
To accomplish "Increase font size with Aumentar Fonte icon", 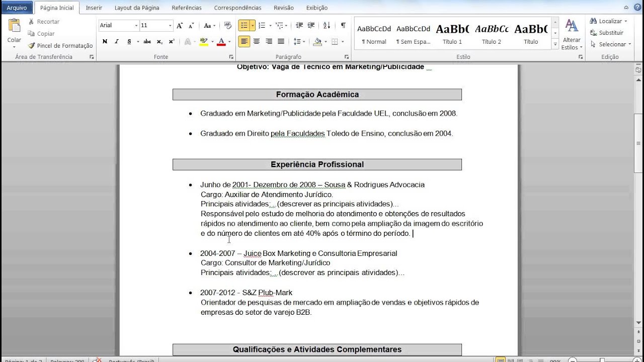I will coord(179,25).
